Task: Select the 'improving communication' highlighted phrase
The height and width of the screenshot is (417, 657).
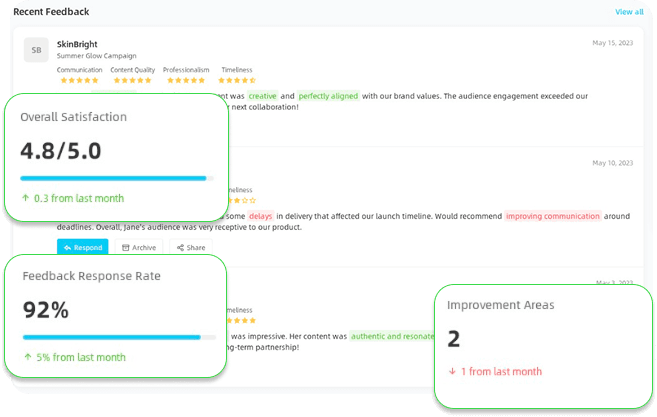Action: click(554, 216)
